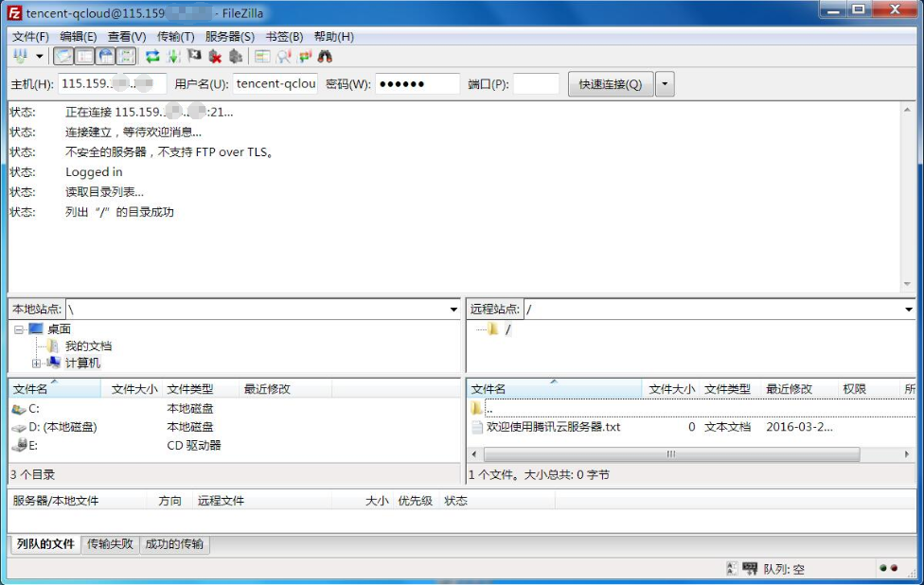Click the remote file list horizontal scrollbar

pyautogui.click(x=672, y=454)
